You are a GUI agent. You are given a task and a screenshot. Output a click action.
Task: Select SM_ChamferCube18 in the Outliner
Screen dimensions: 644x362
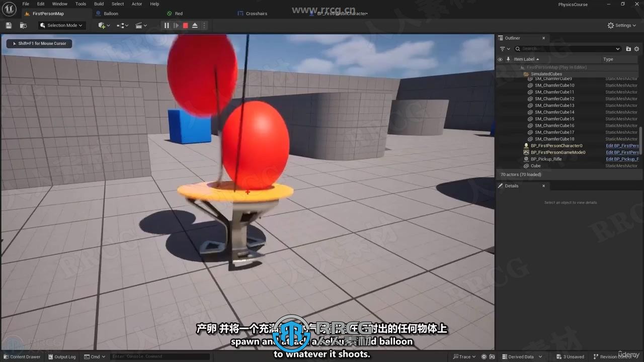pos(554,139)
